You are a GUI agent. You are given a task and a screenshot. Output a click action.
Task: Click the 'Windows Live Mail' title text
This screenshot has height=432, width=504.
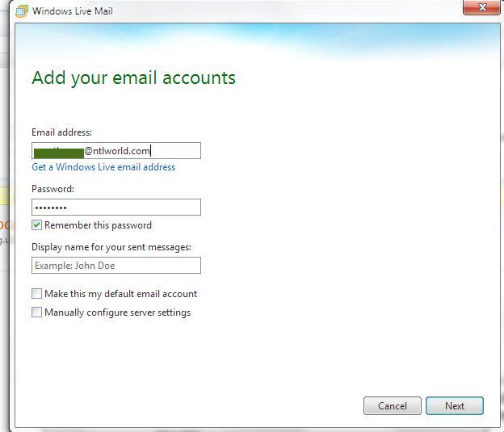click(73, 11)
